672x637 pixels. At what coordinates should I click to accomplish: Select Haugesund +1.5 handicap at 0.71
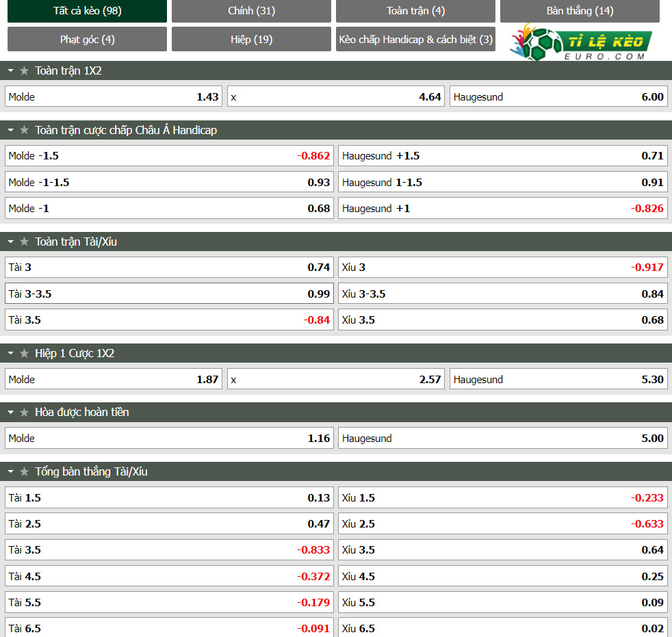coord(503,155)
